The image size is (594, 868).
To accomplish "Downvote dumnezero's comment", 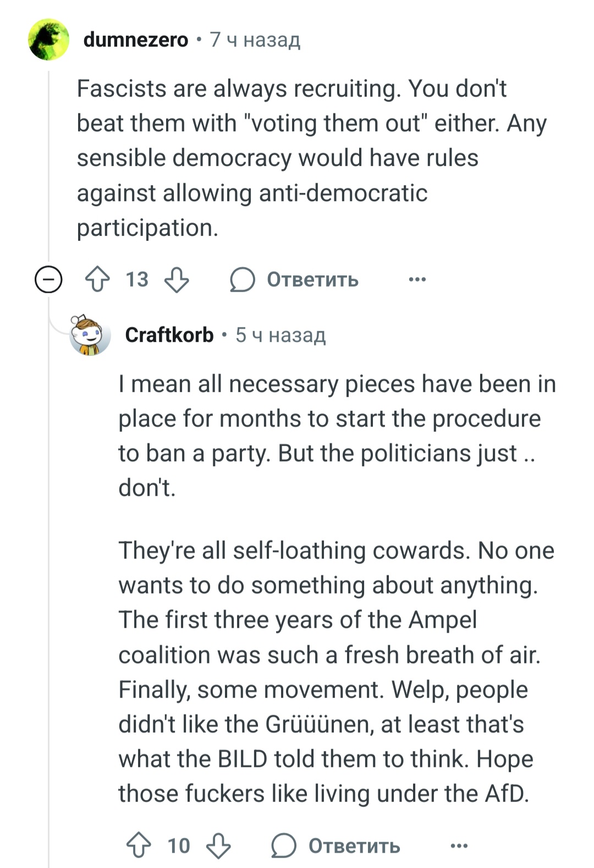I will point(177,279).
